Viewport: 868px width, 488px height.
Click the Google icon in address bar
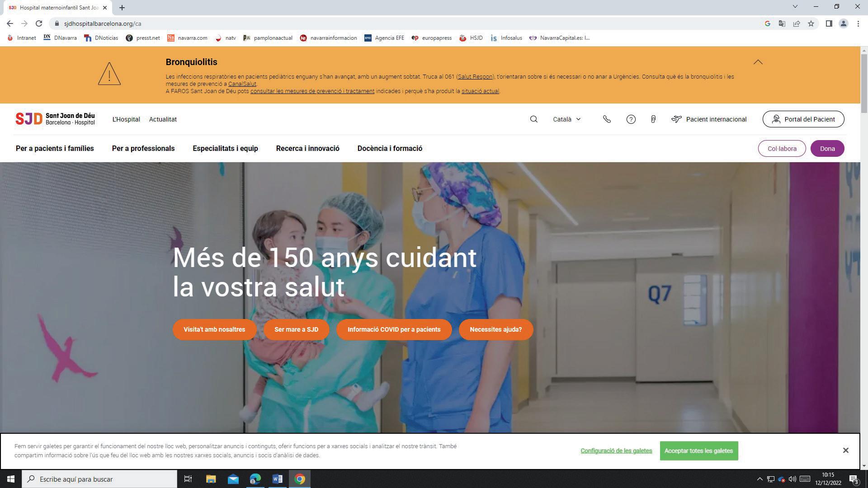[767, 23]
